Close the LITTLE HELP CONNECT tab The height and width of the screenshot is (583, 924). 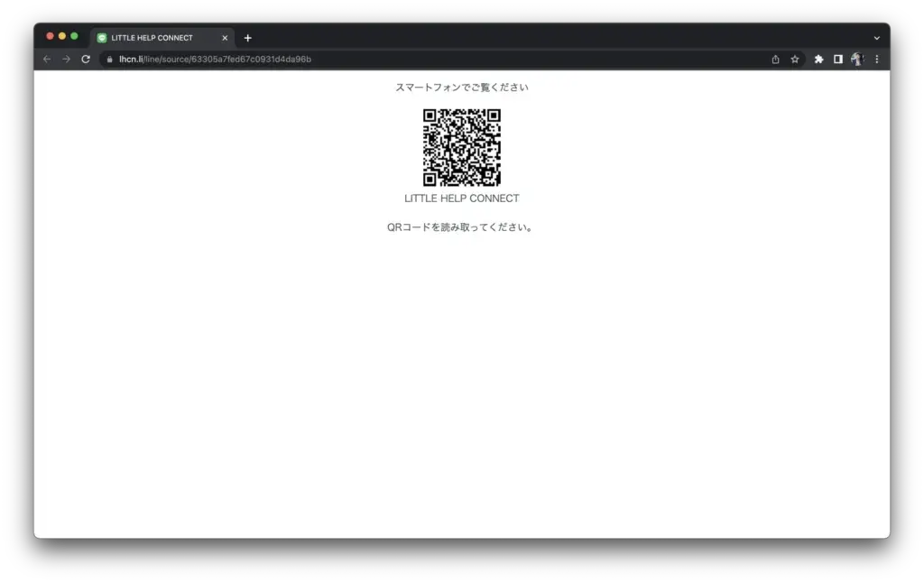225,38
